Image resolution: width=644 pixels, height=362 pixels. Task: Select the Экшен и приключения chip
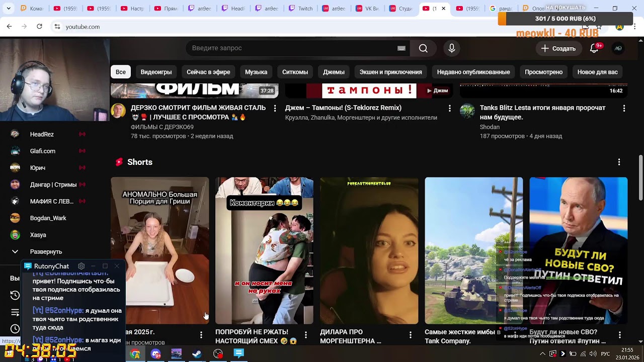coord(390,72)
